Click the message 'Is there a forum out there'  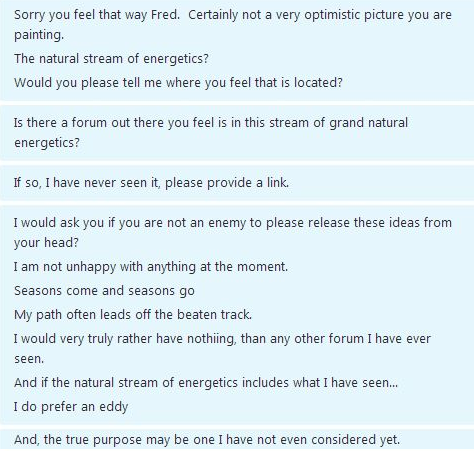(x=237, y=133)
